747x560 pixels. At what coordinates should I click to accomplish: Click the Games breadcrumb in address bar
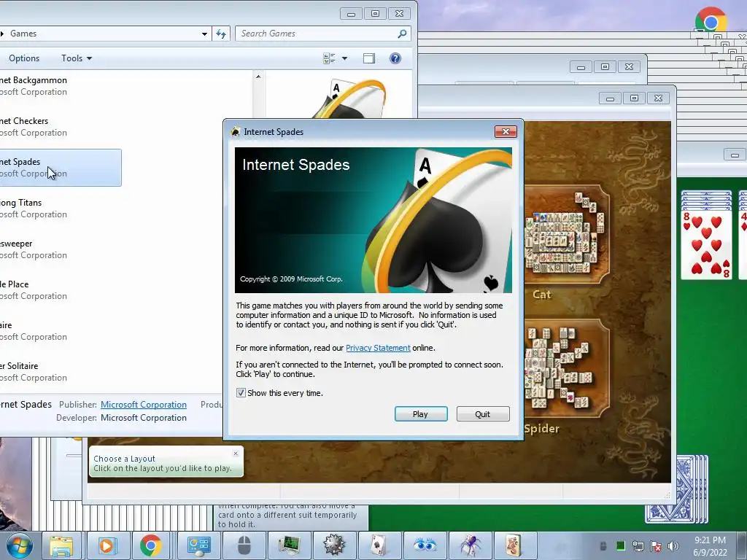[23, 34]
